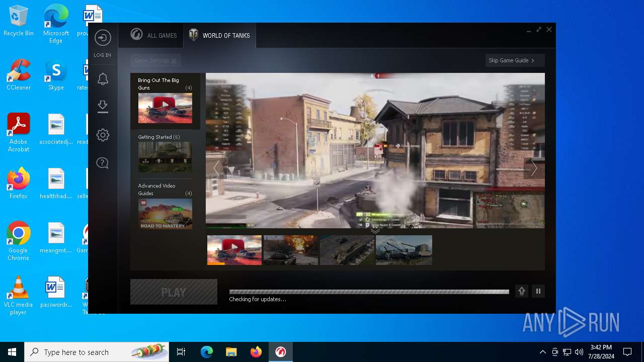The height and width of the screenshot is (362, 644).
Task: Open the taskbar clock and date
Action: click(601, 352)
